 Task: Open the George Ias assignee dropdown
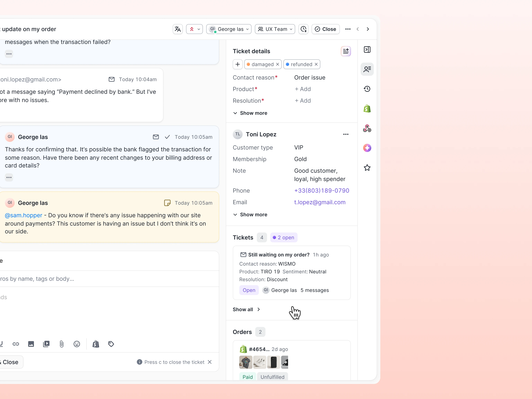click(229, 29)
